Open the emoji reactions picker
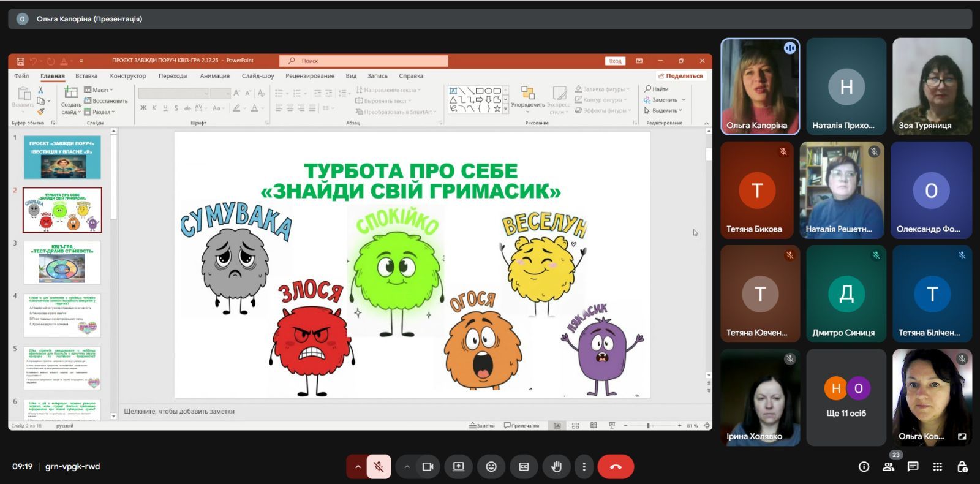980x484 pixels. pos(491,467)
